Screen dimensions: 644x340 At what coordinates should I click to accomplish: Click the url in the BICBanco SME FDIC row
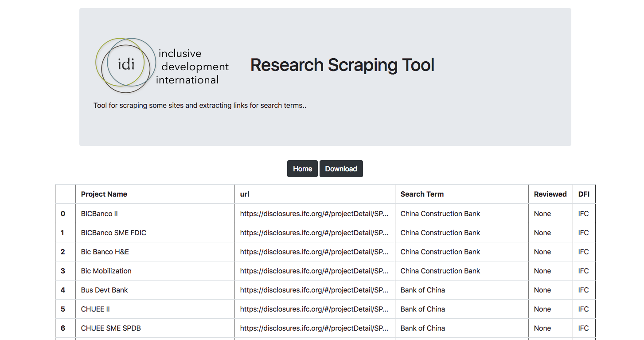(x=314, y=233)
